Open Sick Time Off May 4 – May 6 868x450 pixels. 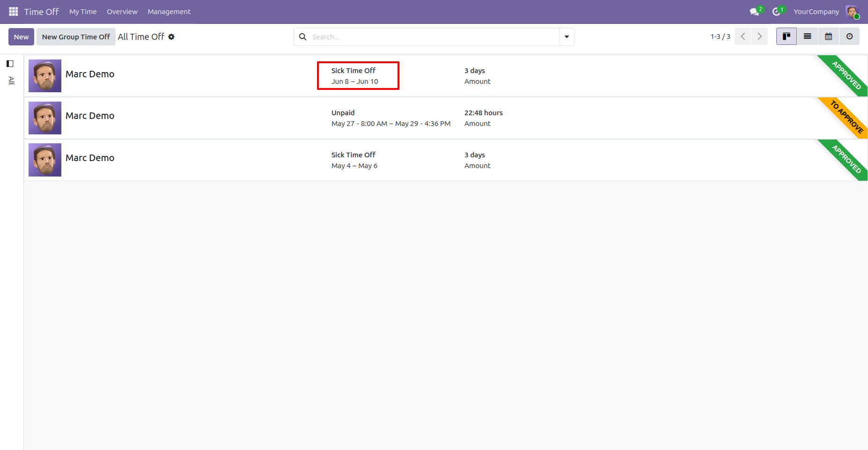point(354,160)
